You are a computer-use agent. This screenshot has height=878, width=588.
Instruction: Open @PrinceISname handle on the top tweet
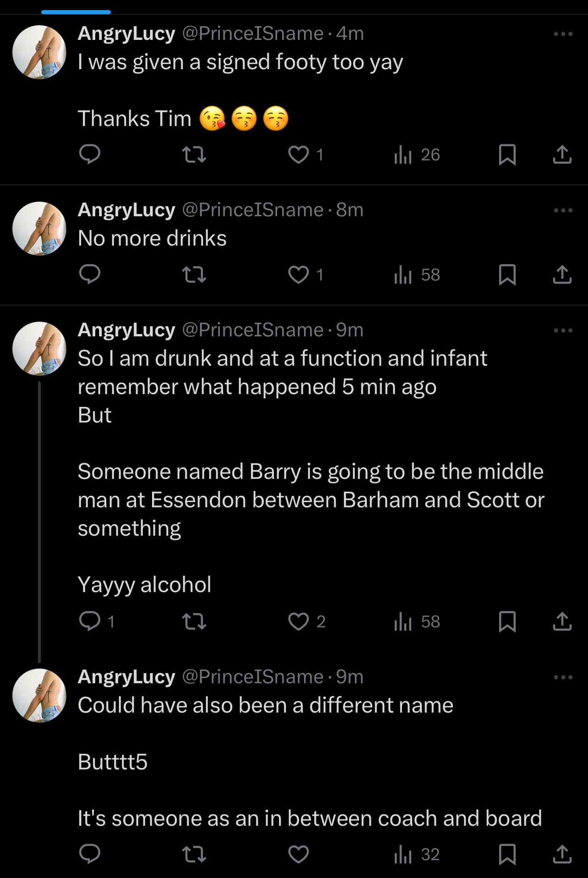tap(253, 33)
